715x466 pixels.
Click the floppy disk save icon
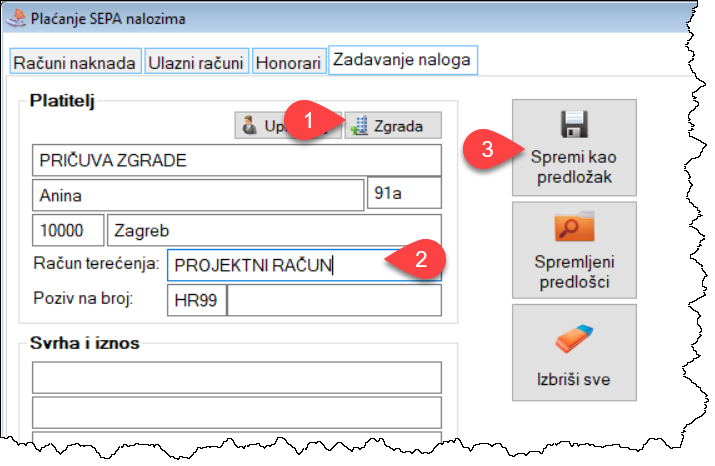[574, 124]
